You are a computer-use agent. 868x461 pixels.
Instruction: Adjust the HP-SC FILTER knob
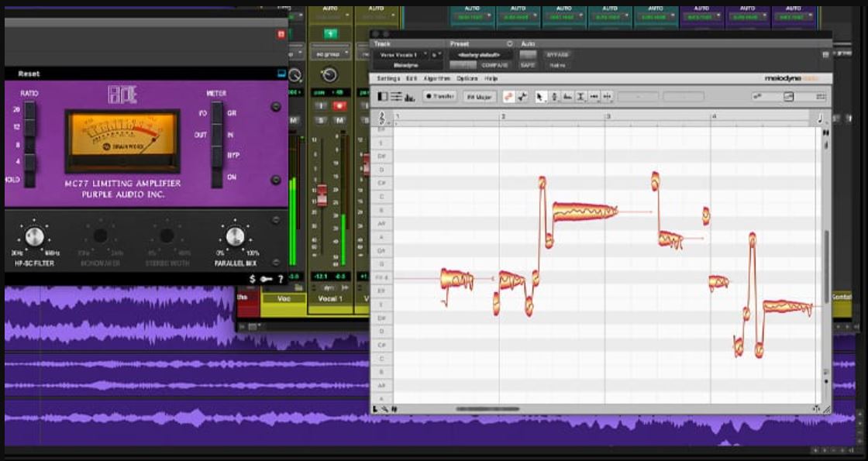(34, 236)
